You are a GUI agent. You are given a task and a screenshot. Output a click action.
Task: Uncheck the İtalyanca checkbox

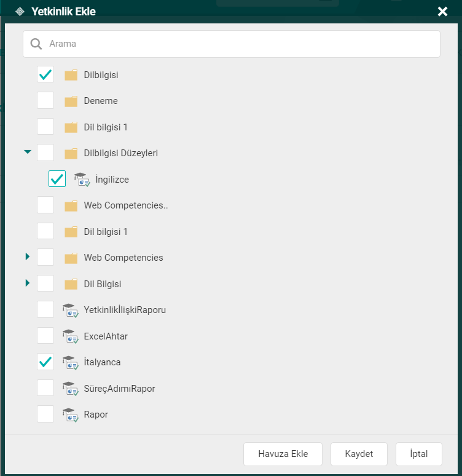point(45,362)
